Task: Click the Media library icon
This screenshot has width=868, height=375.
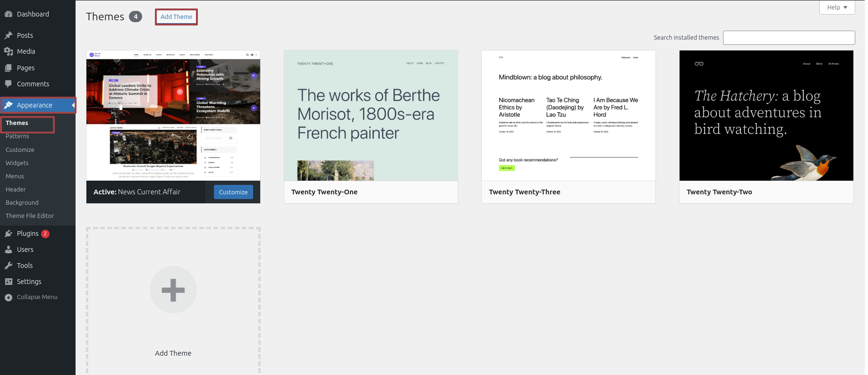Action: (9, 51)
